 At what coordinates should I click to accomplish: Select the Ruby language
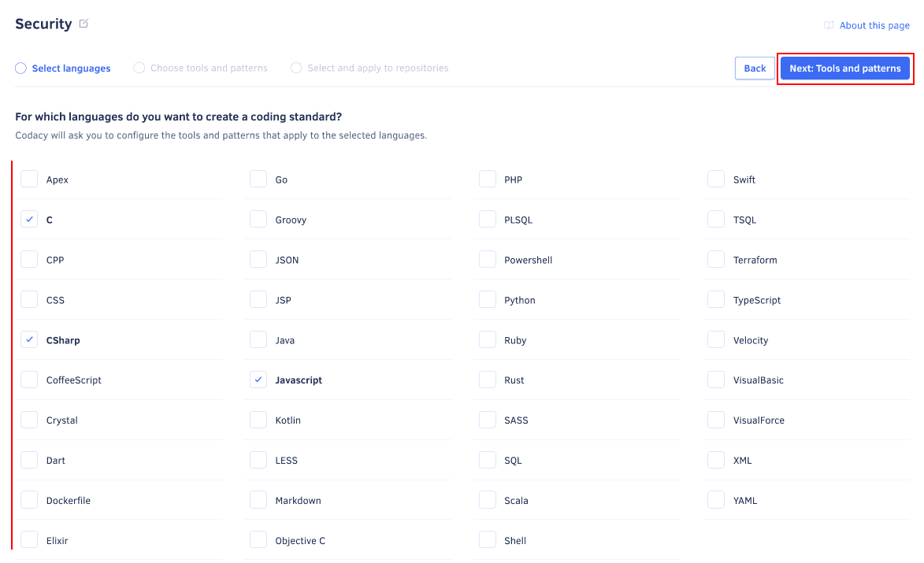coord(487,339)
